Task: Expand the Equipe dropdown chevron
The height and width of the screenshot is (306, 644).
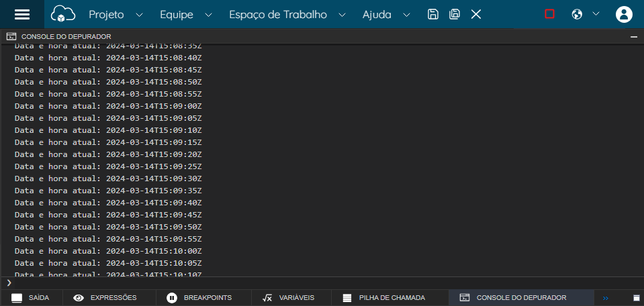Action: (209, 15)
